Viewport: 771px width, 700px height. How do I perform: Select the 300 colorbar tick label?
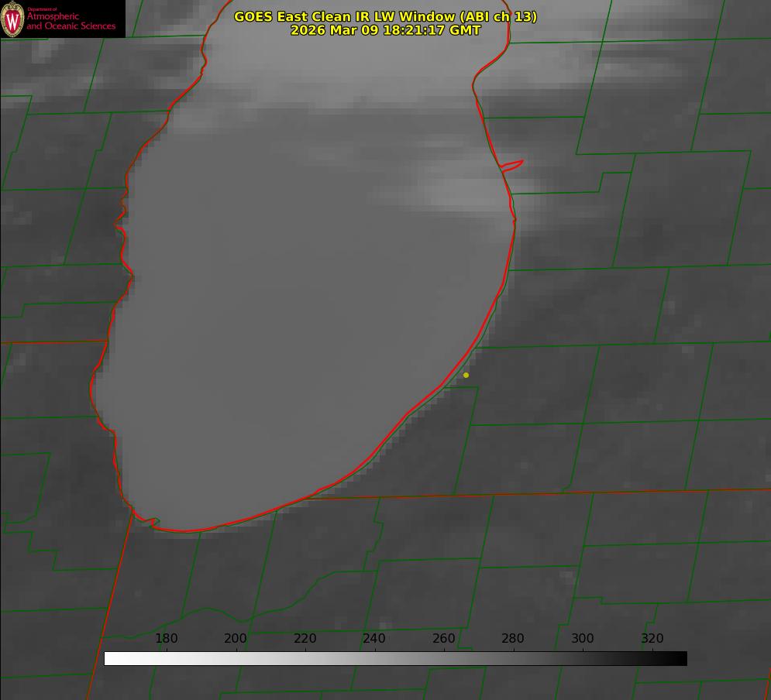583,638
